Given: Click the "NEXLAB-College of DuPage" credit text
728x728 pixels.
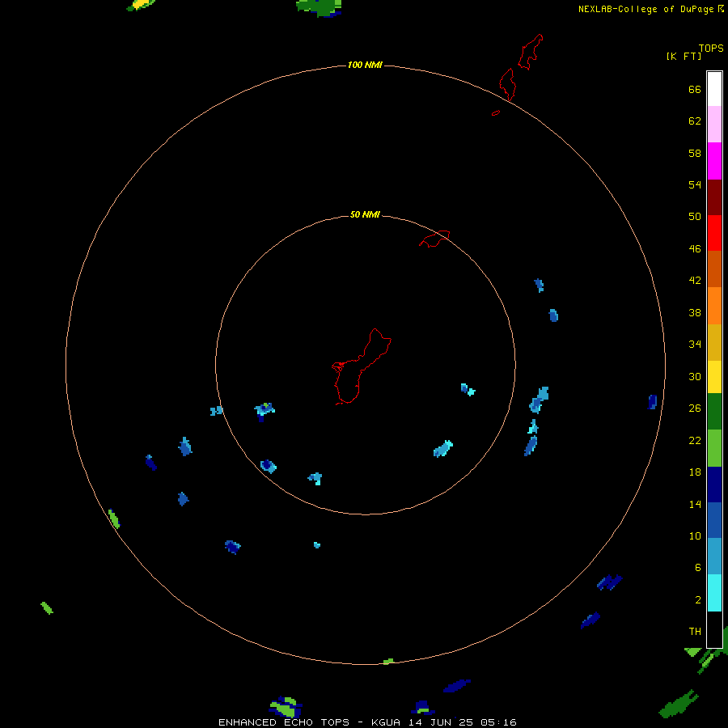Looking at the screenshot, I should (x=647, y=9).
